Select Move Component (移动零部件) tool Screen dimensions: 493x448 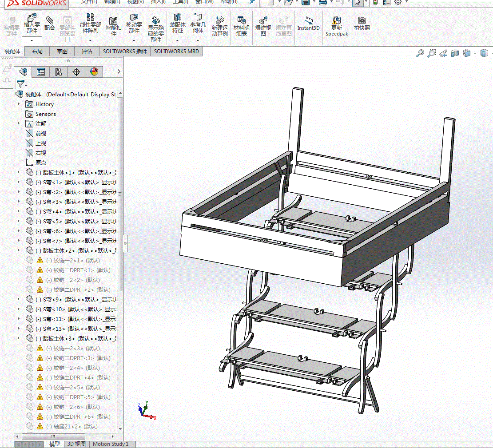pyautogui.click(x=134, y=24)
